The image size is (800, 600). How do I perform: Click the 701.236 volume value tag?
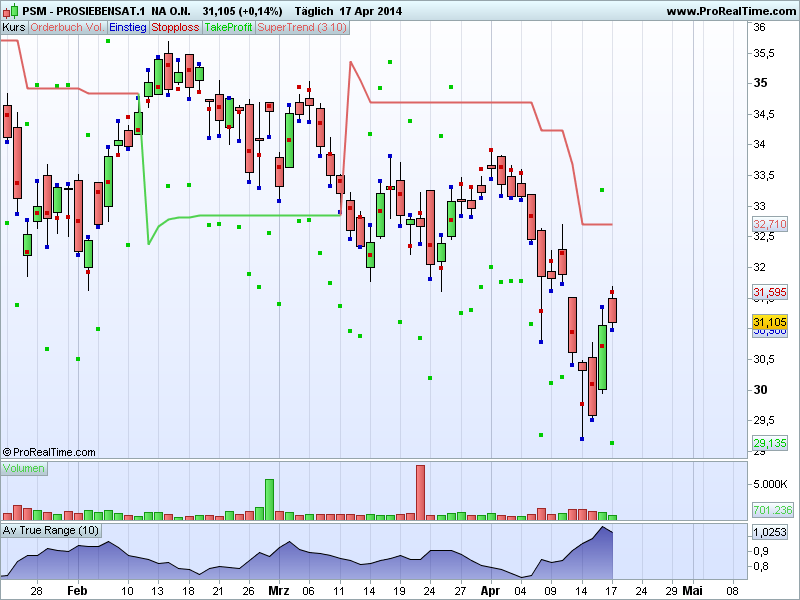pyautogui.click(x=773, y=510)
